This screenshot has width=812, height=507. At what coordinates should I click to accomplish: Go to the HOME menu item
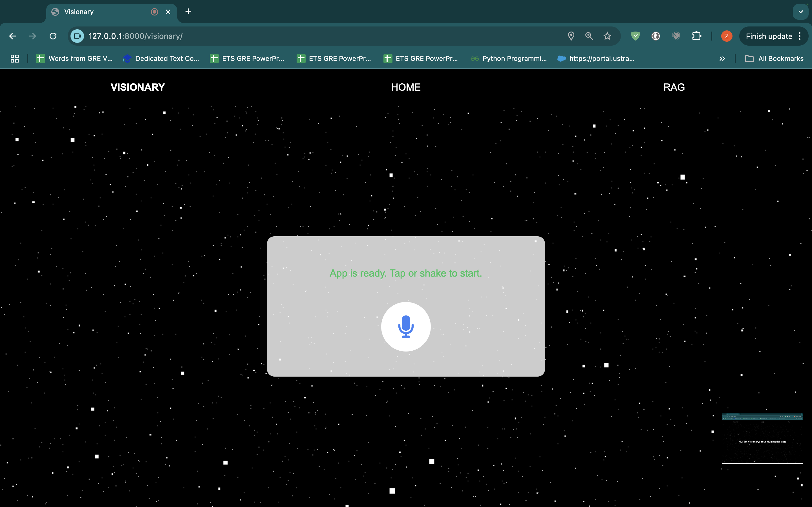406,87
